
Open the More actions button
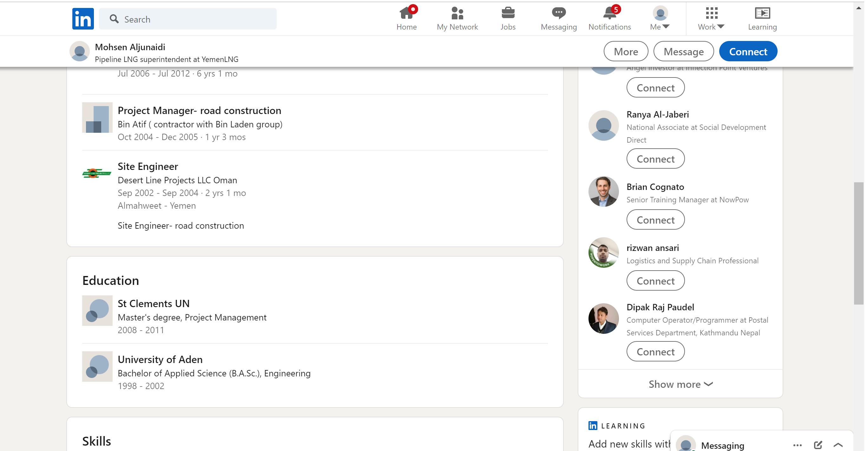click(x=626, y=51)
